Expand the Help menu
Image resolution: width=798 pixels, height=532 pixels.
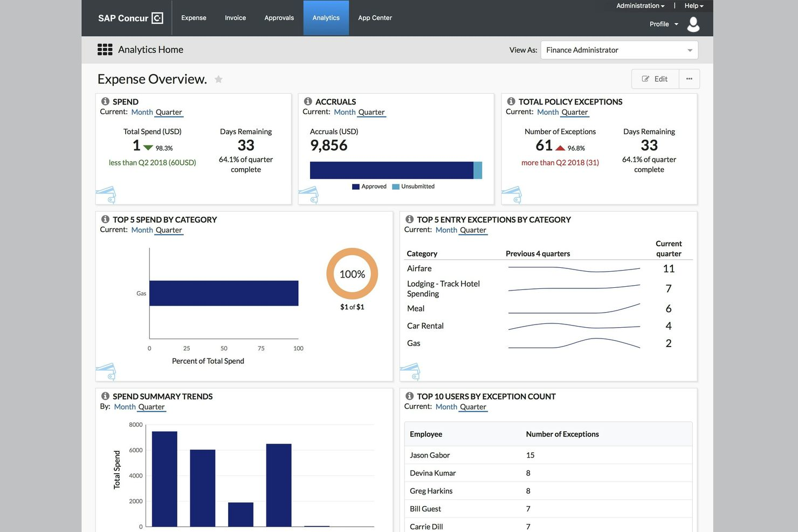pyautogui.click(x=693, y=5)
